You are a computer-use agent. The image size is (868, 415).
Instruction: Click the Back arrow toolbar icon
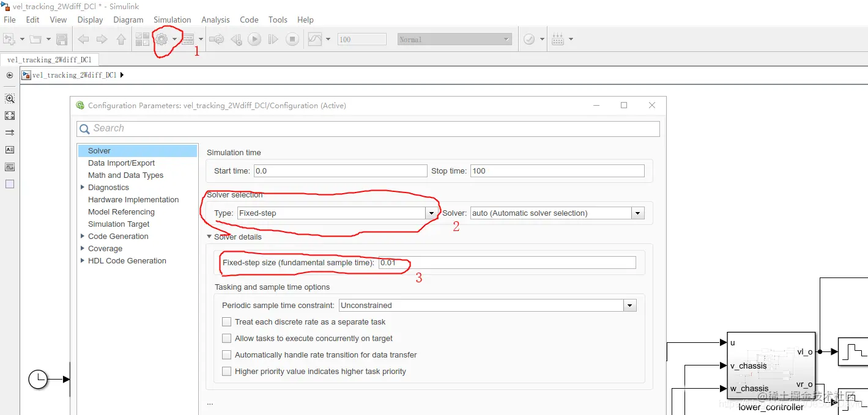[83, 40]
